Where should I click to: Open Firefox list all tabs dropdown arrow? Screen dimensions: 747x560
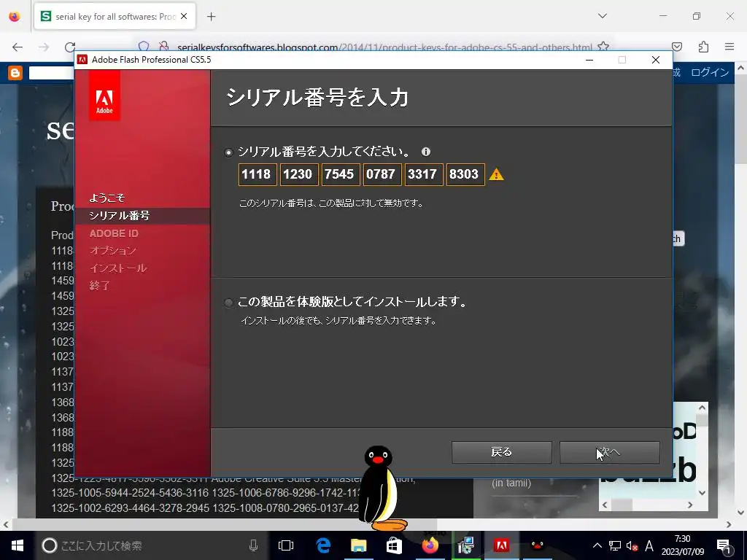pyautogui.click(x=602, y=16)
